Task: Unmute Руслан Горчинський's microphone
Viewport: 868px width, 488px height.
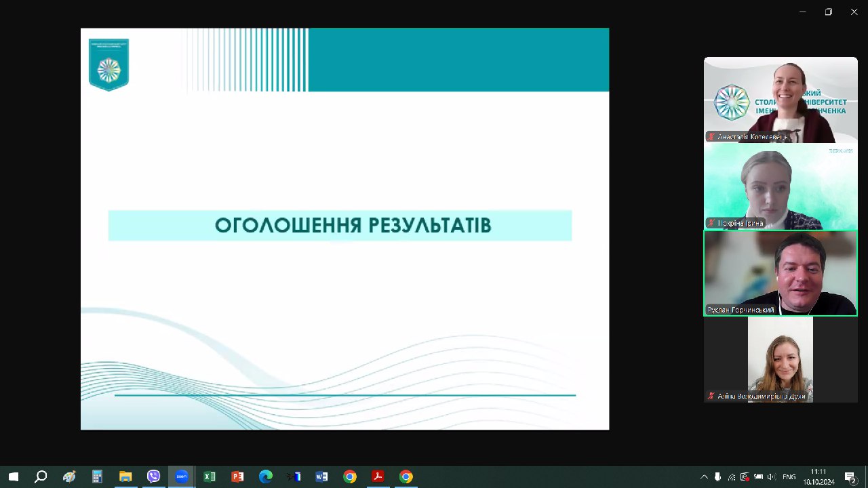Action: tap(711, 310)
